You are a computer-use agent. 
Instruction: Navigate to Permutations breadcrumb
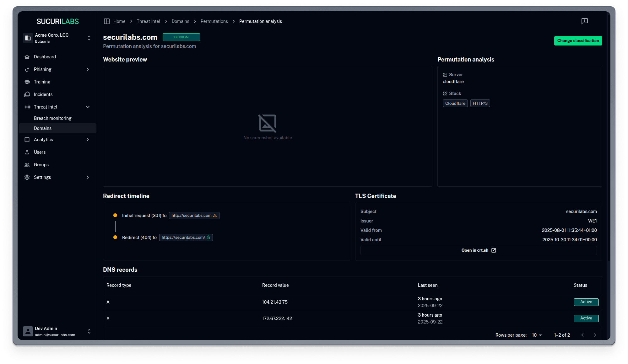[214, 21]
